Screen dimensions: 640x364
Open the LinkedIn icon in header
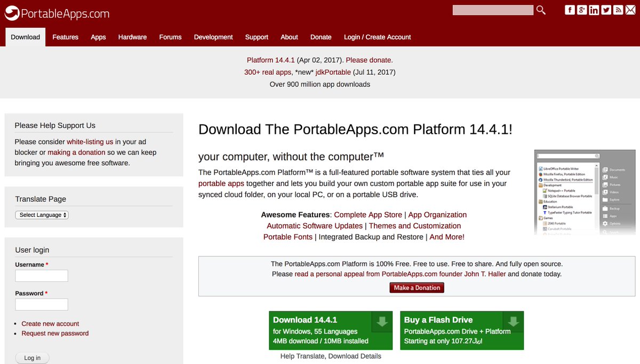click(594, 10)
